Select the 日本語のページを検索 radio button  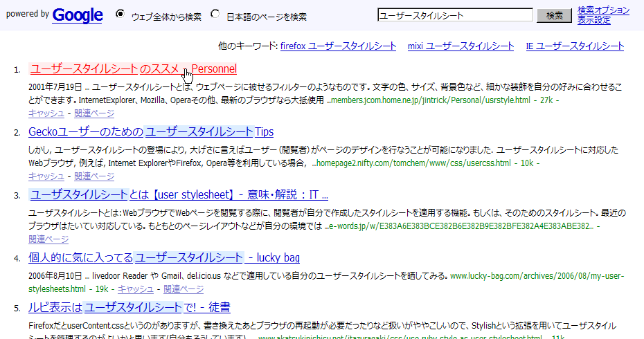tap(215, 14)
